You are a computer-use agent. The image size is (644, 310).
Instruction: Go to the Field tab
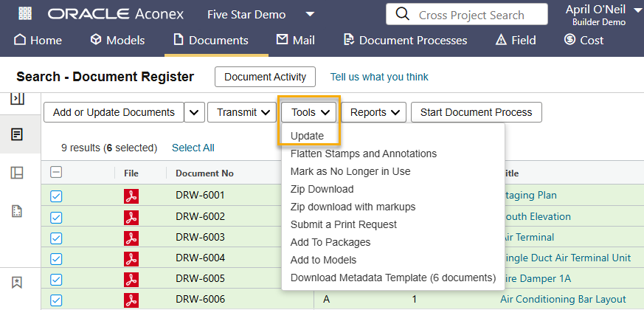pos(516,41)
